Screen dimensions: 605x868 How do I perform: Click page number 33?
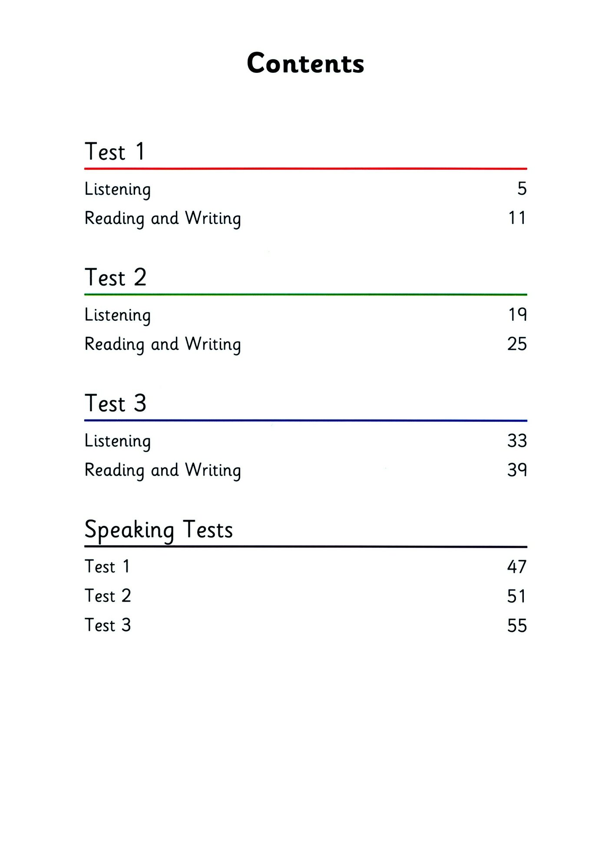tap(517, 441)
